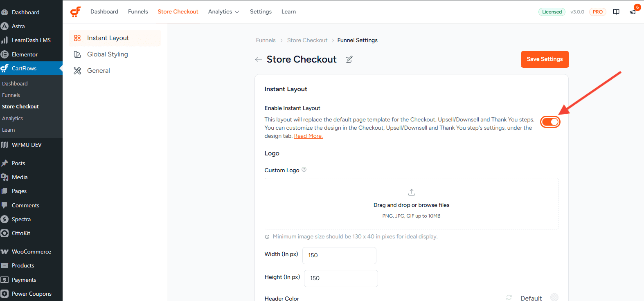644x301 pixels.
Task: Toggle the Enable Instant Layout switch
Action: 550,122
